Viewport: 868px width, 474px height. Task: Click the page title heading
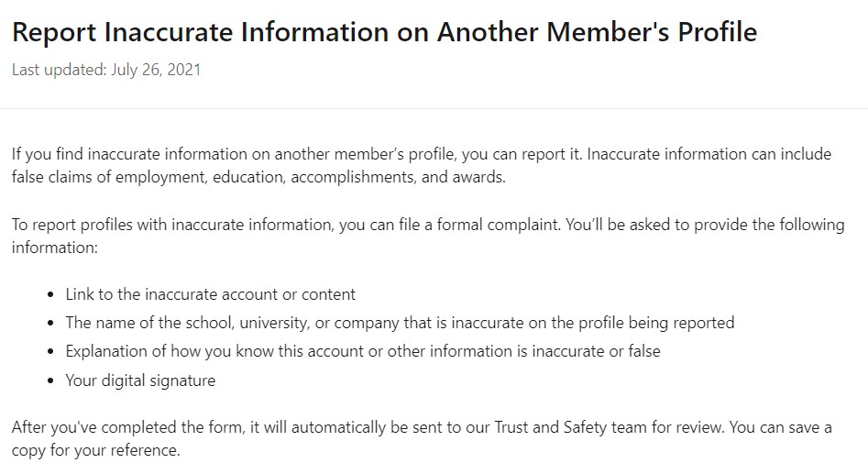384,32
